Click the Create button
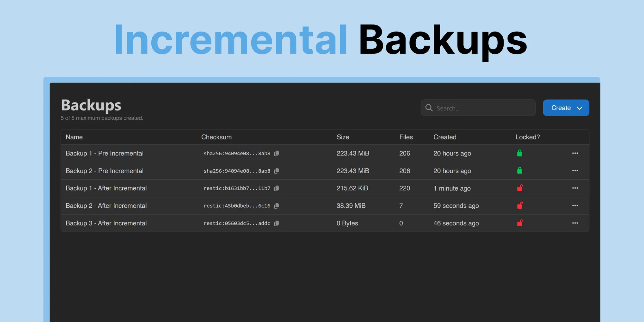Image resolution: width=644 pixels, height=322 pixels. (x=566, y=108)
